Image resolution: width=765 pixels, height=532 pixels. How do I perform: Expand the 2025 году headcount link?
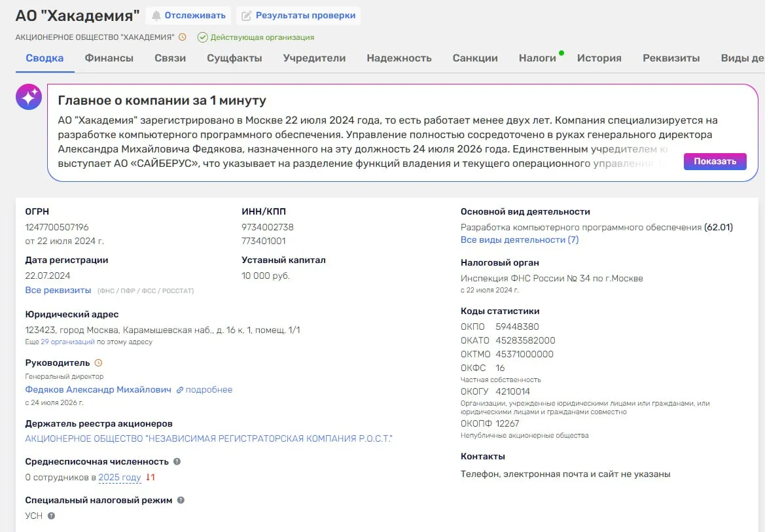(120, 477)
